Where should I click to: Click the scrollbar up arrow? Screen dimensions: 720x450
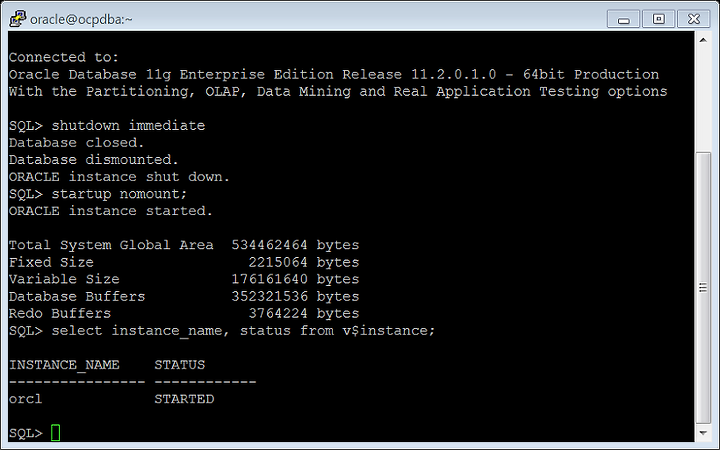(x=703, y=40)
